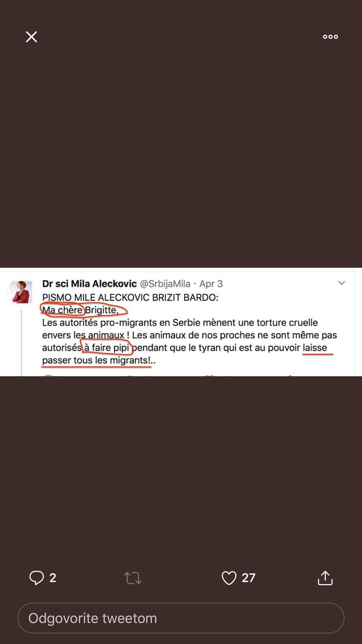The image size is (362, 644).
Task: Tap the reply count number 2
Action: pos(53,578)
